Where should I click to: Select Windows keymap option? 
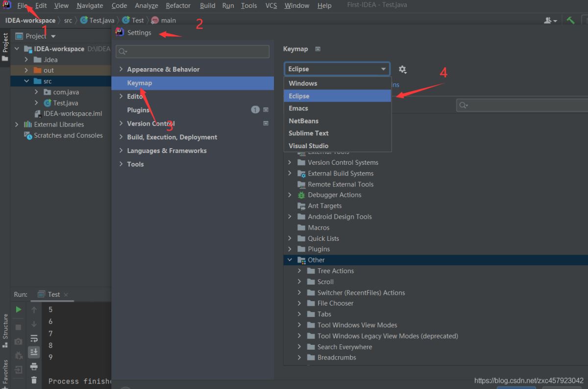point(338,83)
